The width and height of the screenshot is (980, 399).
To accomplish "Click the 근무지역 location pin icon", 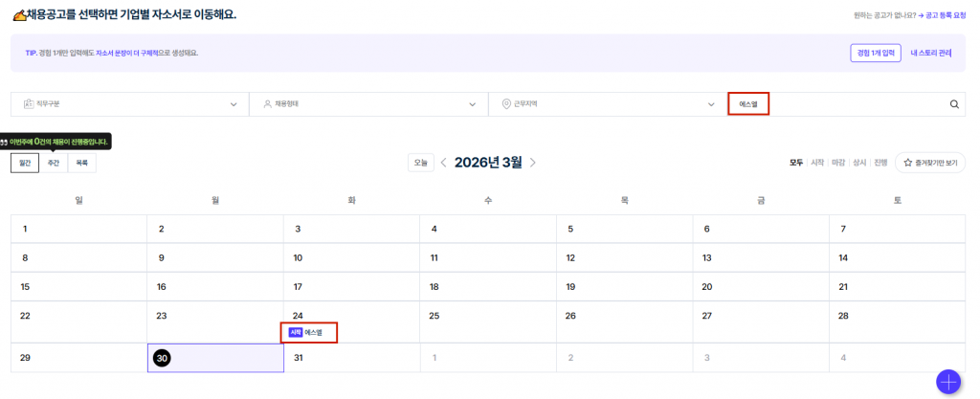I will coord(505,104).
